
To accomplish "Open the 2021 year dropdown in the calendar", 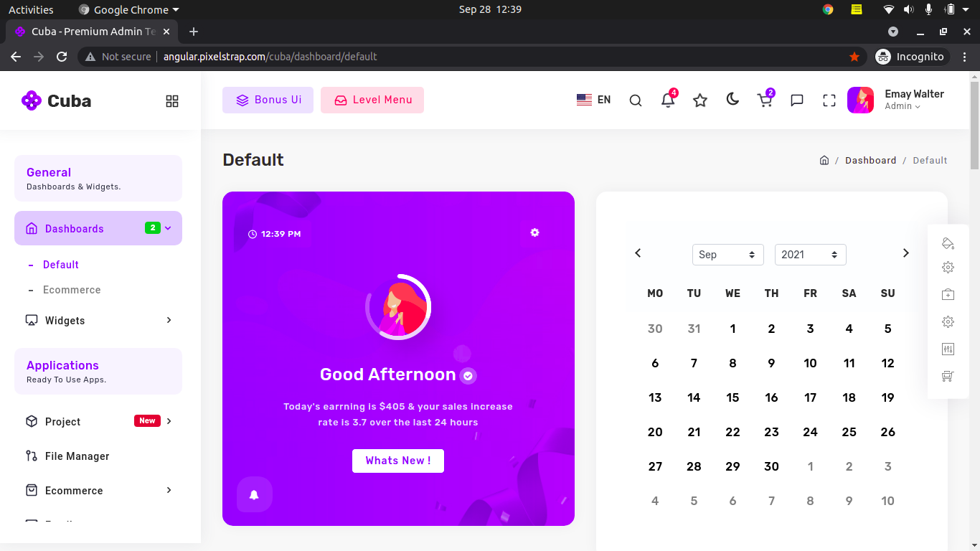I will click(x=810, y=255).
